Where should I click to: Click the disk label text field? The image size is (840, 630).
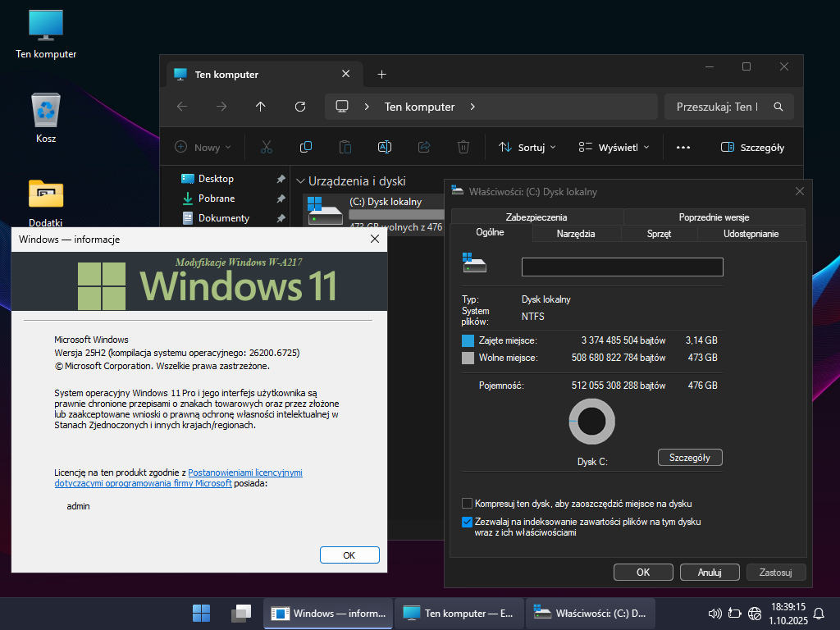coord(622,267)
